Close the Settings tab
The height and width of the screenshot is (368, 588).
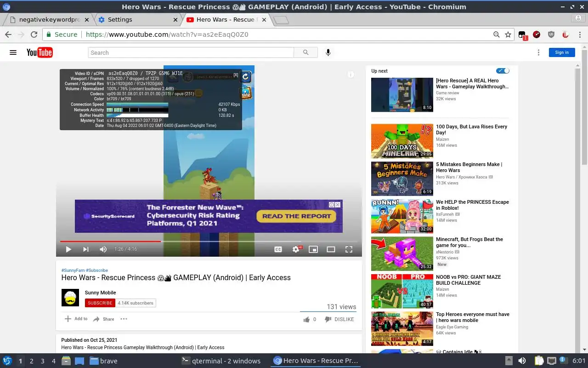pyautogui.click(x=175, y=20)
